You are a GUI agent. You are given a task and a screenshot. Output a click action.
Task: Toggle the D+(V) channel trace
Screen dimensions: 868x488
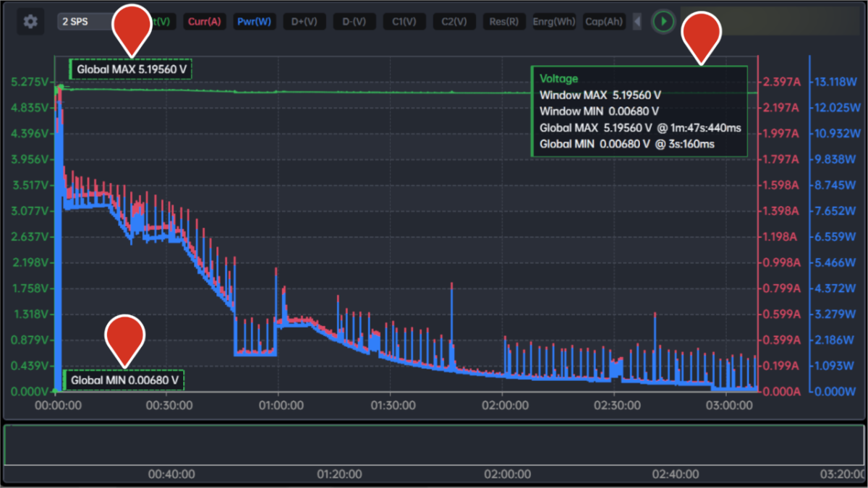coord(304,22)
